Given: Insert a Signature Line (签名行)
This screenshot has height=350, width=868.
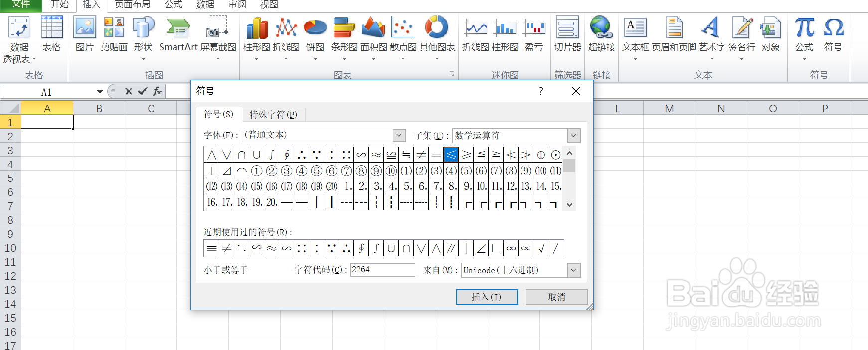Looking at the screenshot, I should coord(742,39).
